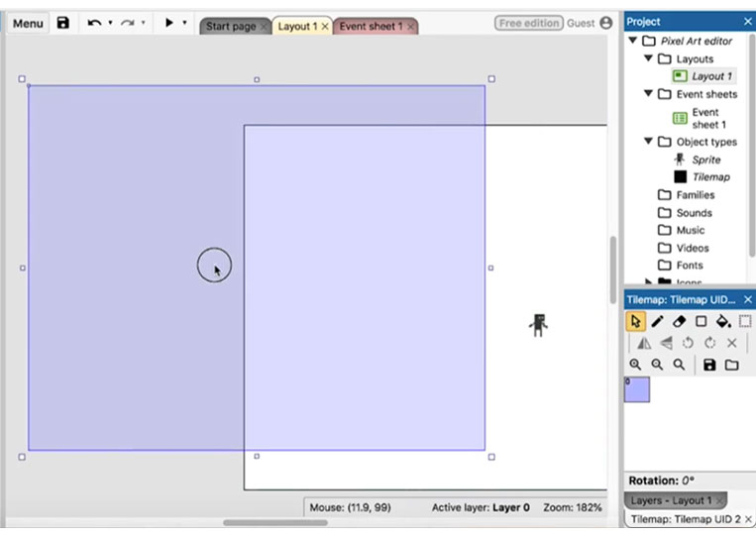756x536 pixels.
Task: Click the rotate tile clockwise icon
Action: [709, 343]
